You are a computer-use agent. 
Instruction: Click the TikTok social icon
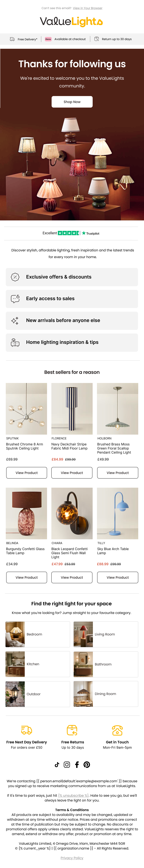(57, 765)
